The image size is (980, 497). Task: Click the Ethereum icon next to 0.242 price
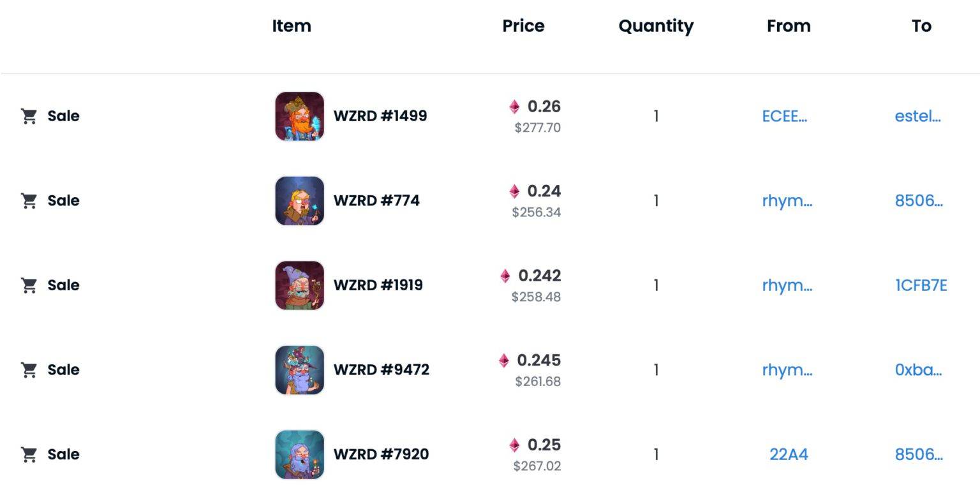coord(505,276)
